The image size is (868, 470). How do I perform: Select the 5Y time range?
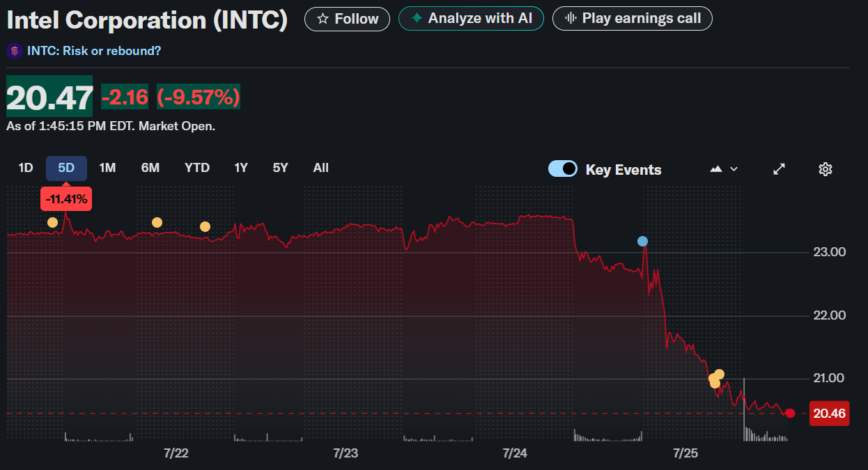280,168
